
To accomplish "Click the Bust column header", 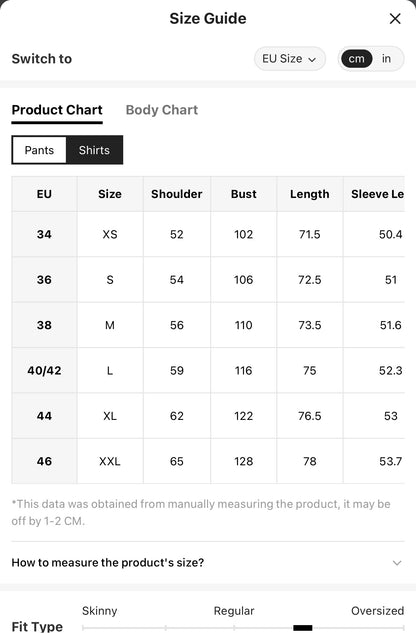I will click(x=244, y=194).
